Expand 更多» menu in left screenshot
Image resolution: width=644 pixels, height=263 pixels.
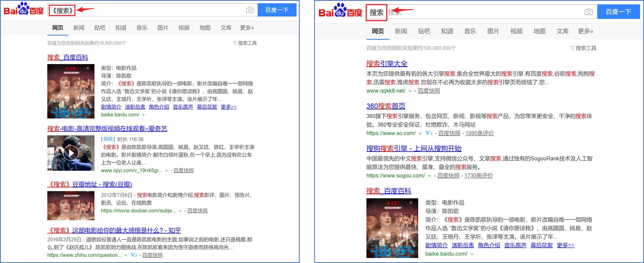pyautogui.click(x=247, y=28)
